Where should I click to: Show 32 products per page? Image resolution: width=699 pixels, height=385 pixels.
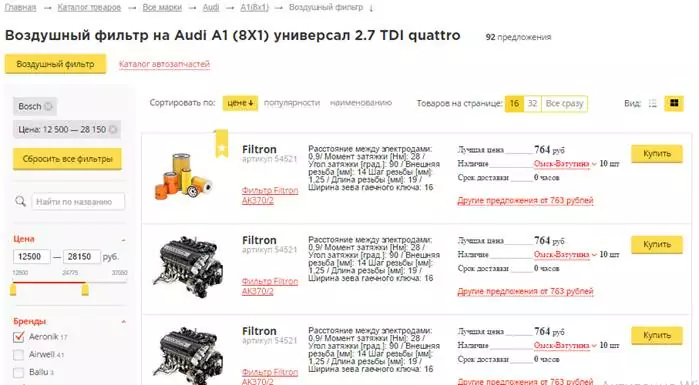(532, 103)
